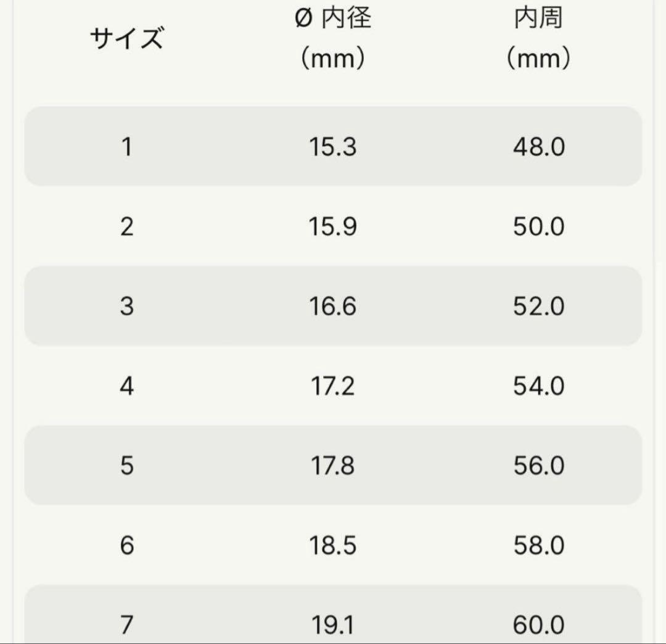Image resolution: width=666 pixels, height=644 pixels.
Task: Click the 56.0 circumference value
Action: (x=538, y=466)
